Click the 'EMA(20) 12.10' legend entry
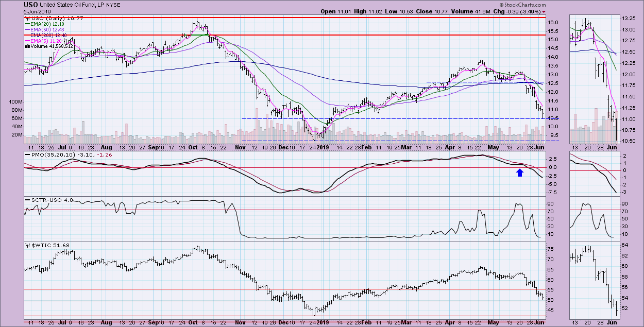Image resolution: width=644 pixels, height=327 pixels. click(47, 24)
